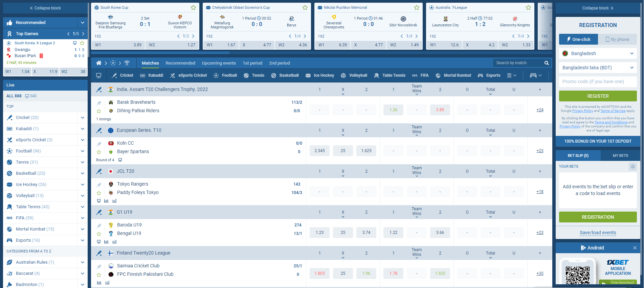Click the green REGISTER button
The height and width of the screenshot is (288, 644).
[598, 96]
